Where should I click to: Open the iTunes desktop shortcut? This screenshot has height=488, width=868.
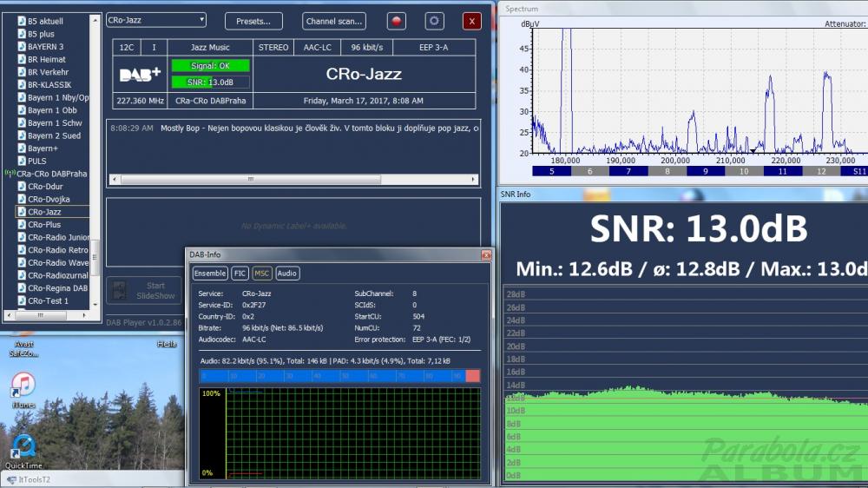point(23,390)
